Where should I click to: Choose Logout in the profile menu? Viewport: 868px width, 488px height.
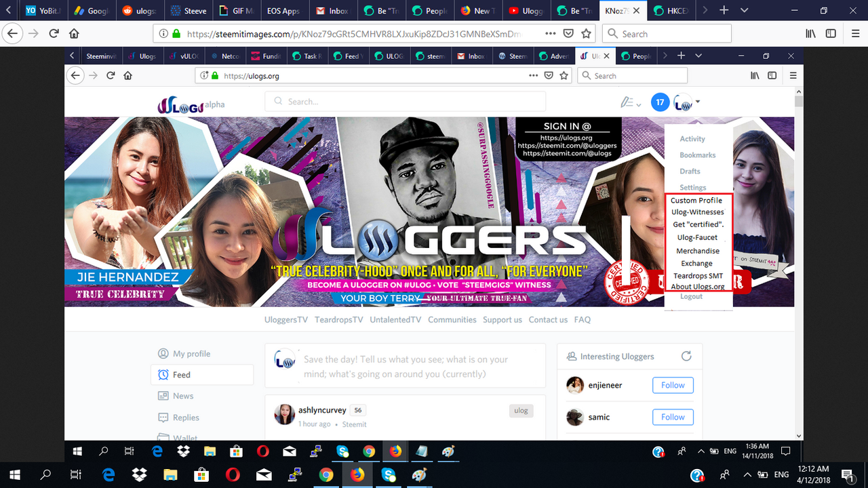click(692, 297)
